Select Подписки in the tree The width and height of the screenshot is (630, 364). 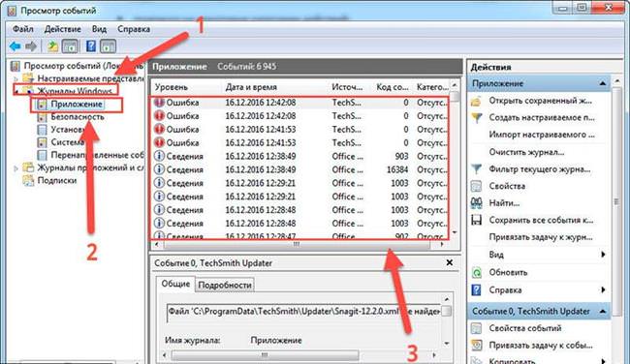56,181
